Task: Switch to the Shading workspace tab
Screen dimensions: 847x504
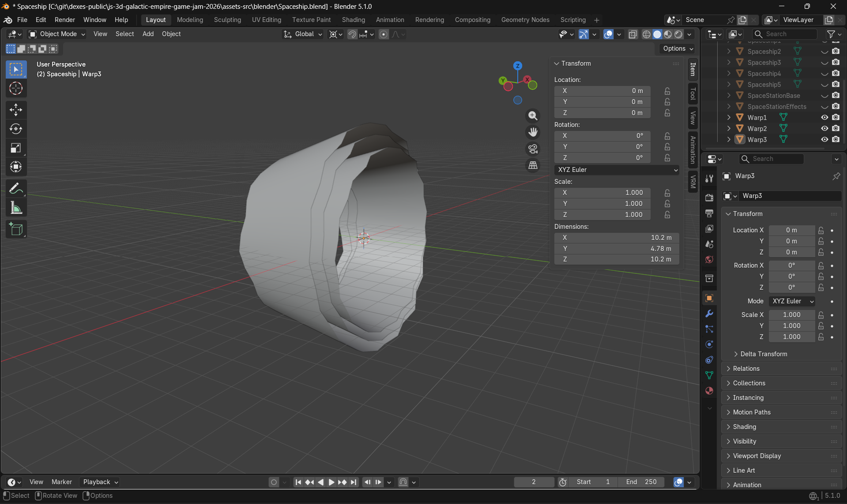Action: (353, 20)
